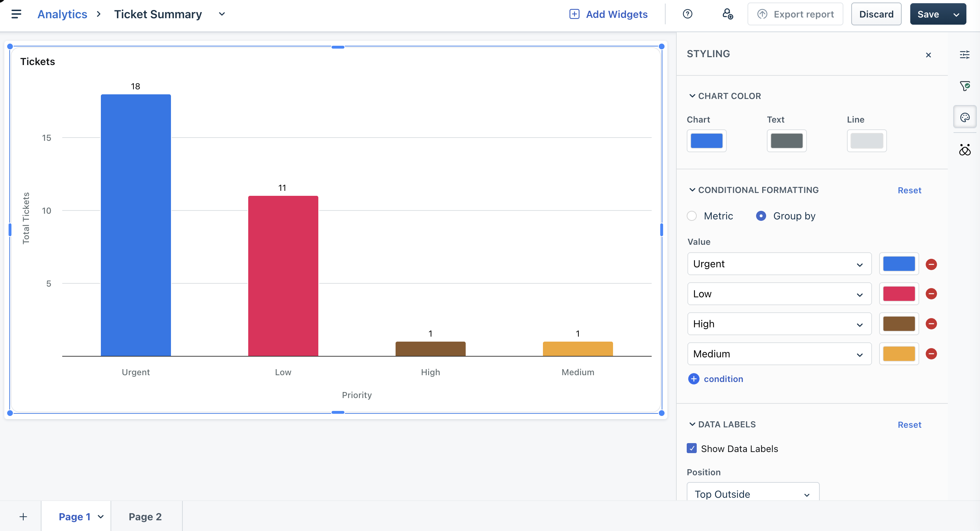Reset conditional formatting settings
This screenshot has width=980, height=531.
pos(909,190)
